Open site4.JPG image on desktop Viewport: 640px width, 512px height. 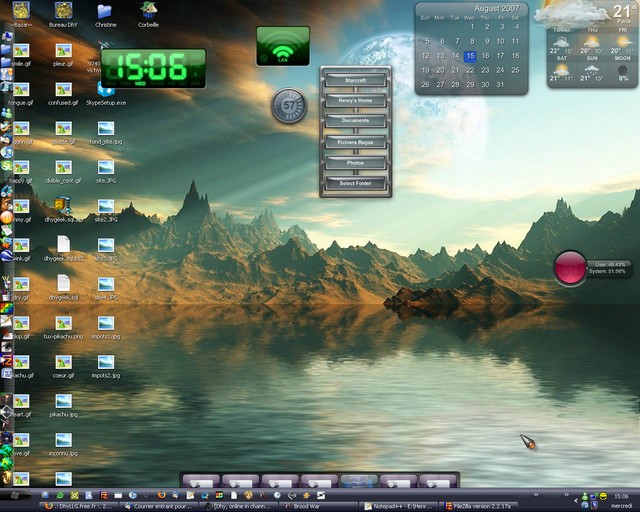106,289
